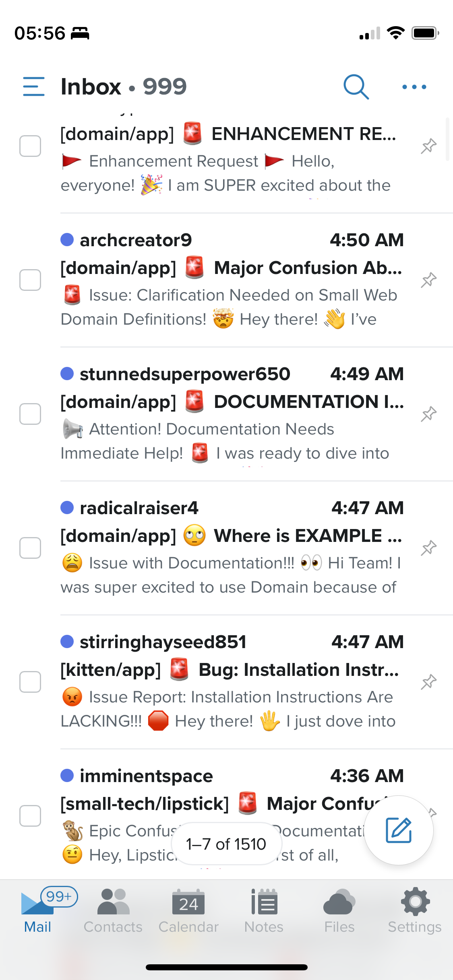Open preview text 'Enhancement Request'
This screenshot has width=453, height=980.
pos(174,161)
